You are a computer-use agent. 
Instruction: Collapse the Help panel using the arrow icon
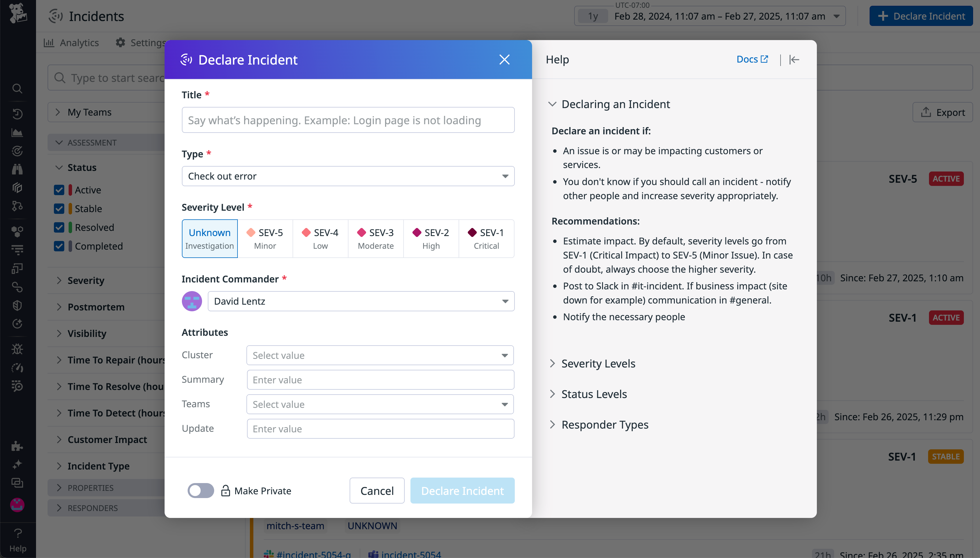tap(794, 59)
